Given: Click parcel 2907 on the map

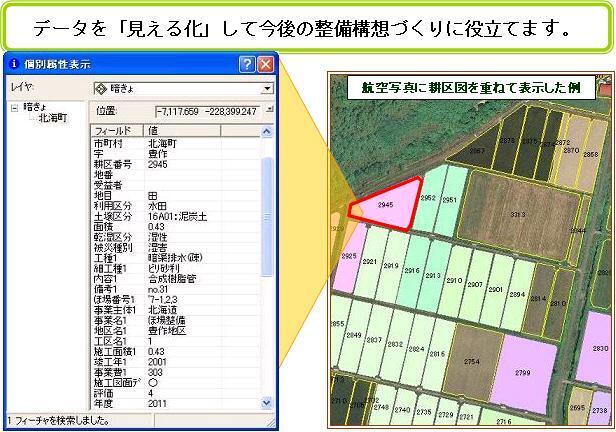Looking at the screenshot, I should [475, 284].
